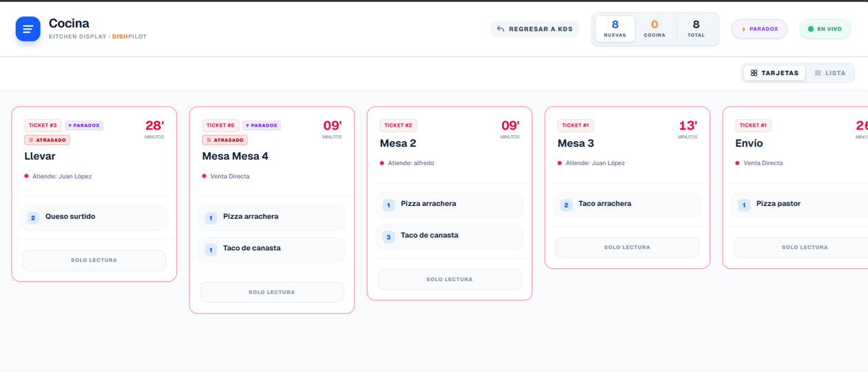
Task: Click the Regresar a KDS back arrow icon
Action: [x=501, y=29]
